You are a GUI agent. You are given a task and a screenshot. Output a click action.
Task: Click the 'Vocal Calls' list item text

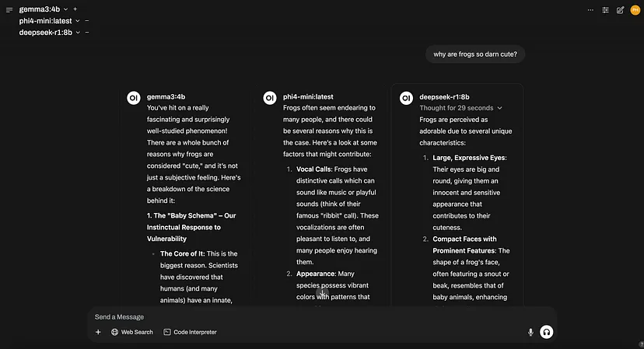pyautogui.click(x=314, y=169)
